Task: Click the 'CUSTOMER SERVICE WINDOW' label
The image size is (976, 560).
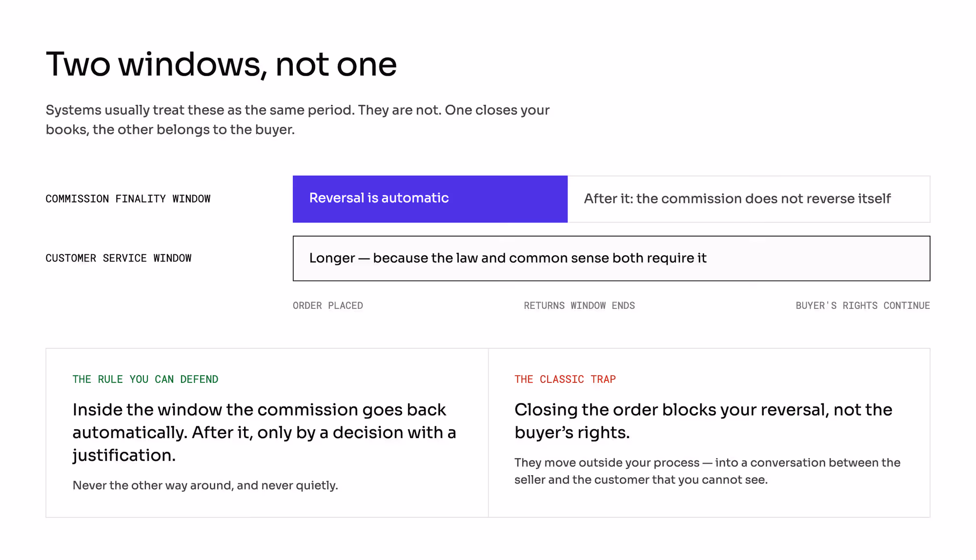Action: (119, 258)
